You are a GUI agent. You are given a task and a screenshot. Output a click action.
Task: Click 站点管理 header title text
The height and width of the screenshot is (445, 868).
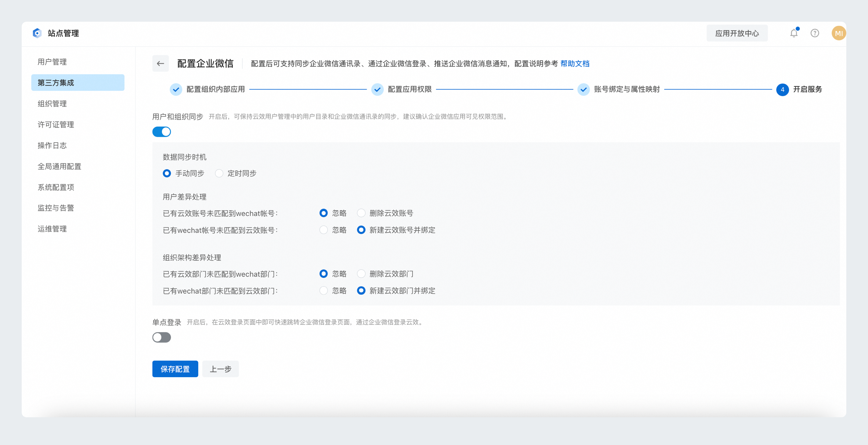(x=63, y=33)
